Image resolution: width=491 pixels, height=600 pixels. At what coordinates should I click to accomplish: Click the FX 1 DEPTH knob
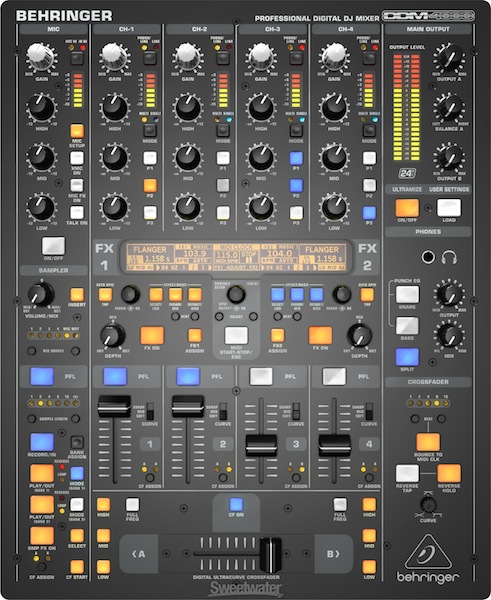[x=113, y=335]
